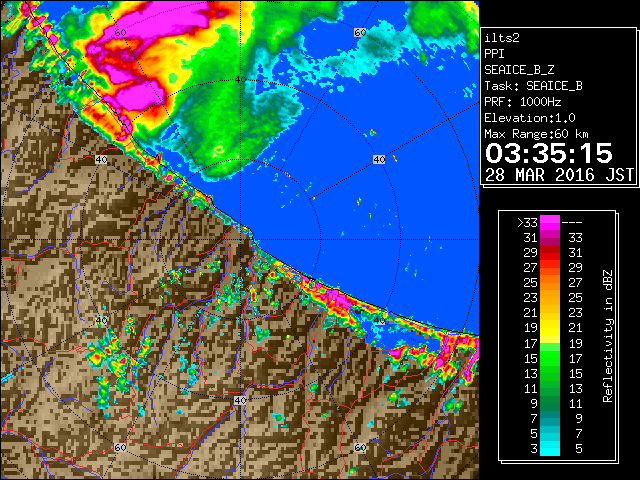640x480 pixels.
Task: Select the bright green band of the scale
Action: click(x=550, y=358)
